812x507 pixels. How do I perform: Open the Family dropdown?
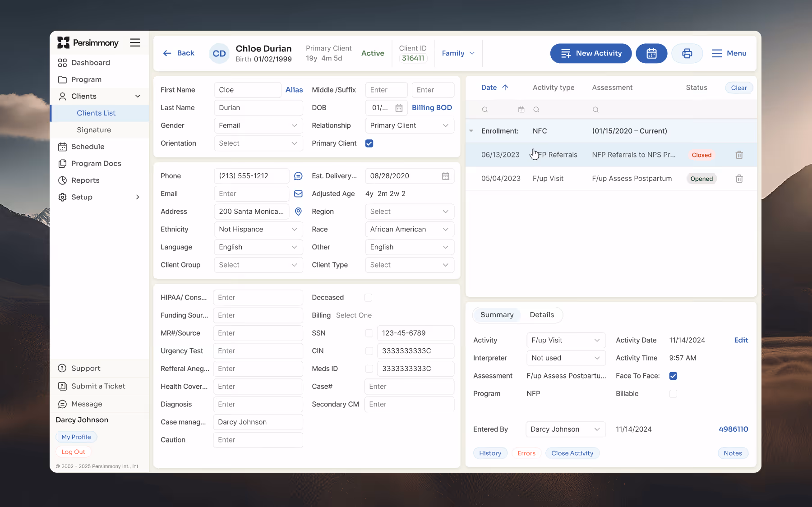[458, 53]
